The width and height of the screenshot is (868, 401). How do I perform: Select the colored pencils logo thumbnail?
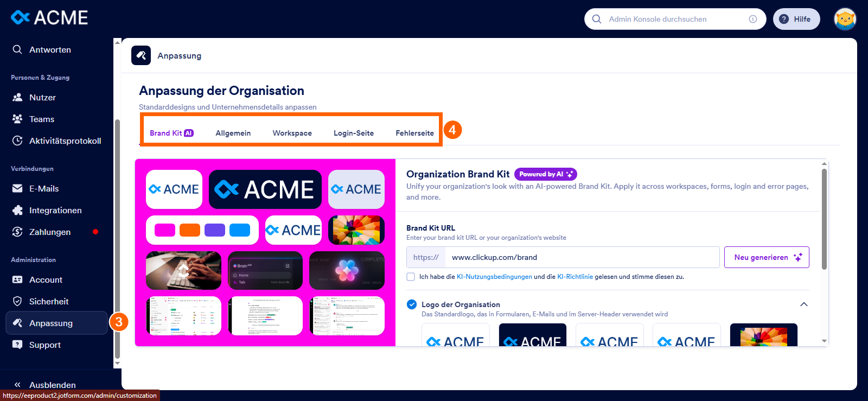click(764, 335)
